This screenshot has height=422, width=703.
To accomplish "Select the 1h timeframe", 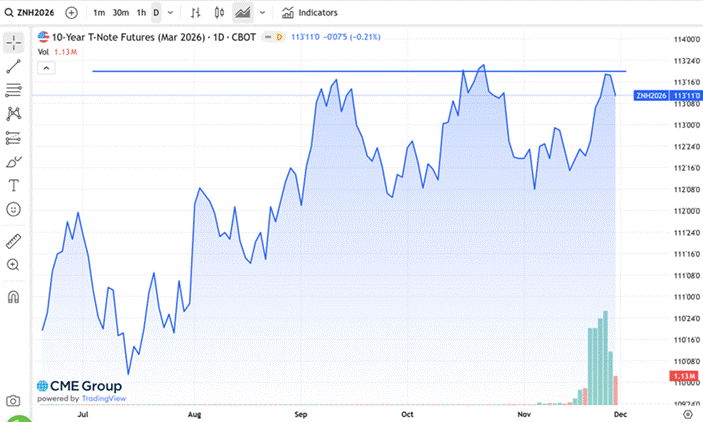I will [141, 13].
